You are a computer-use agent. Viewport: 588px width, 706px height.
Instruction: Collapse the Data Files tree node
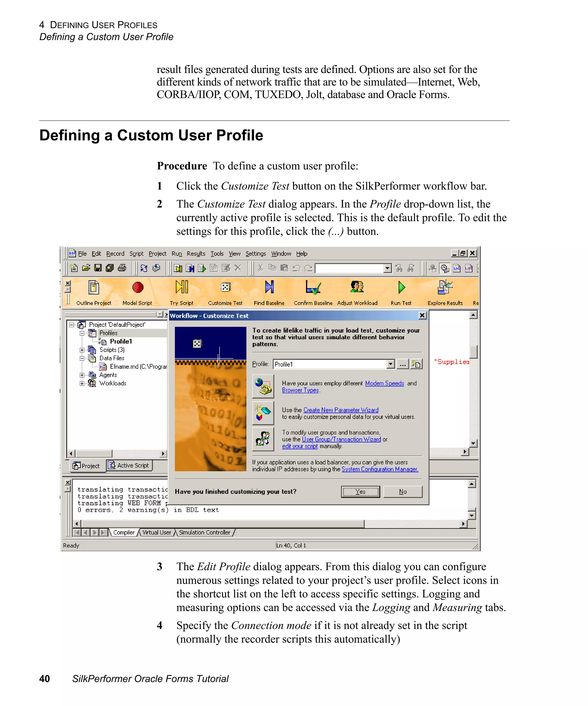coord(82,358)
